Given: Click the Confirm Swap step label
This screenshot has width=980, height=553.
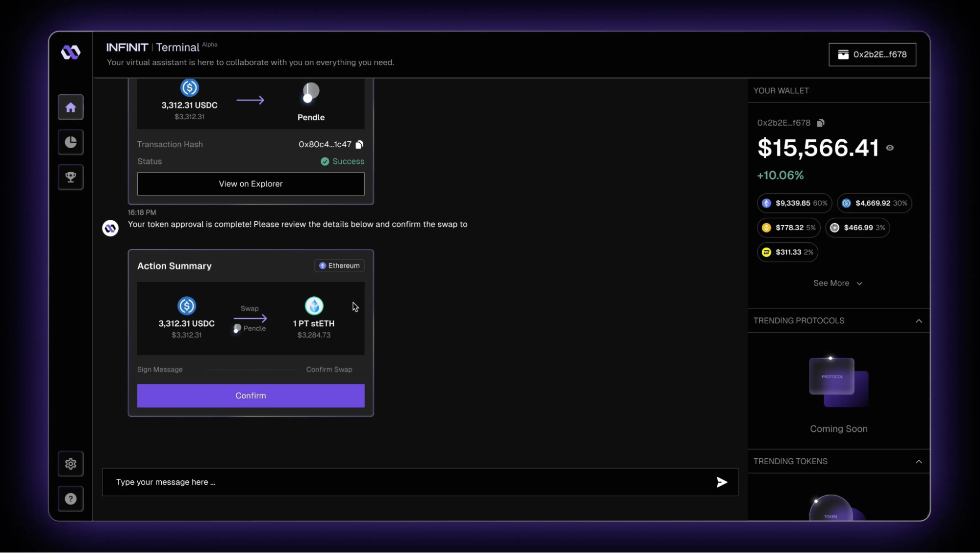Looking at the screenshot, I should (329, 369).
